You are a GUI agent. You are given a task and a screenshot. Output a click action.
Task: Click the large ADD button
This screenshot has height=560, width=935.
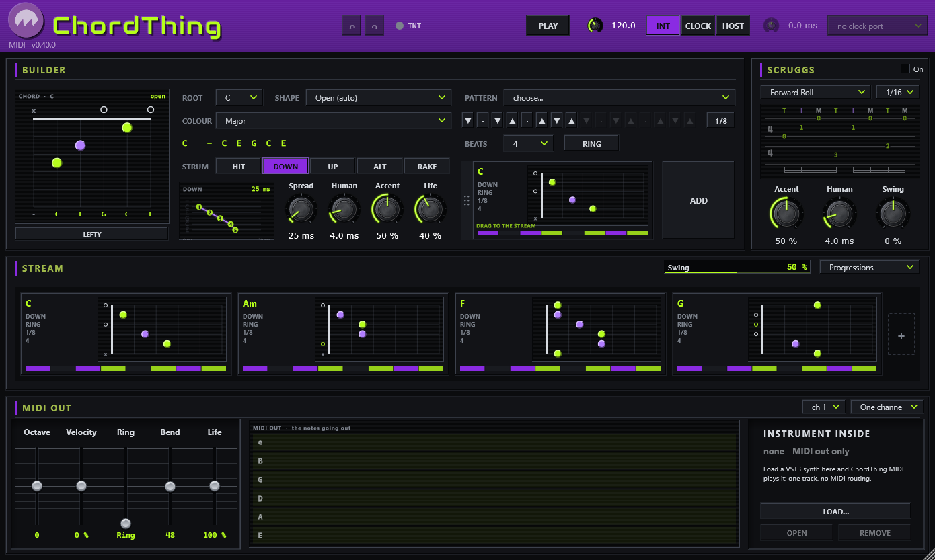pyautogui.click(x=699, y=200)
